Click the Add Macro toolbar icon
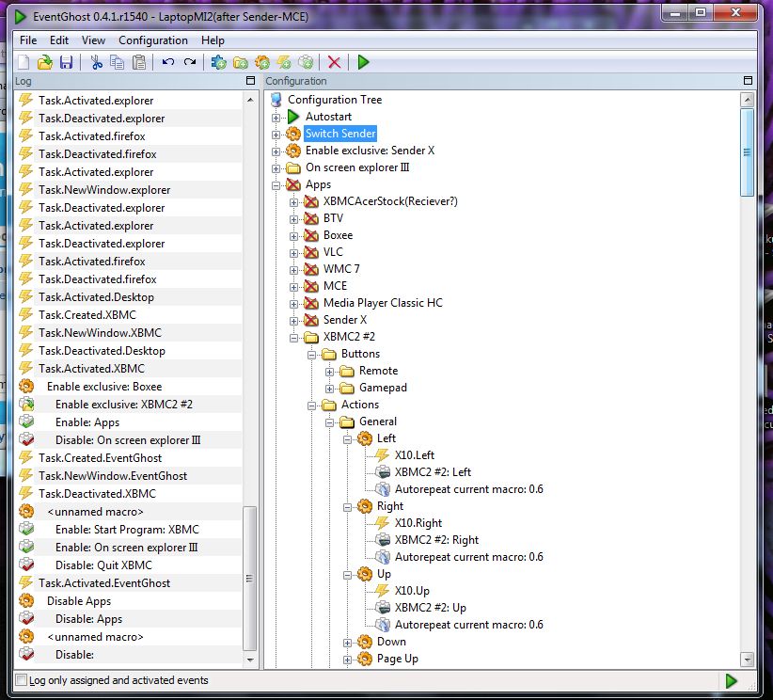 262,62
